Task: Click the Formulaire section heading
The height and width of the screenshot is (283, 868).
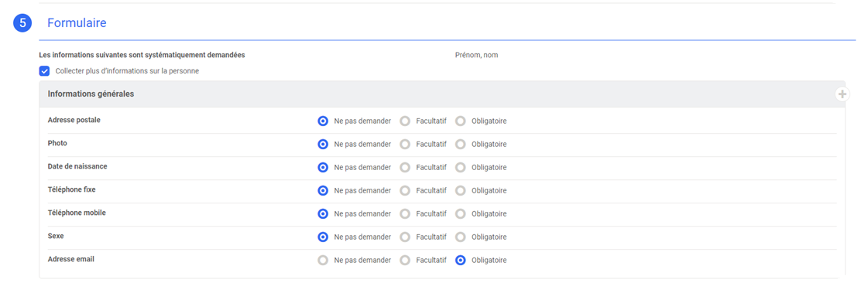Action: click(x=77, y=22)
